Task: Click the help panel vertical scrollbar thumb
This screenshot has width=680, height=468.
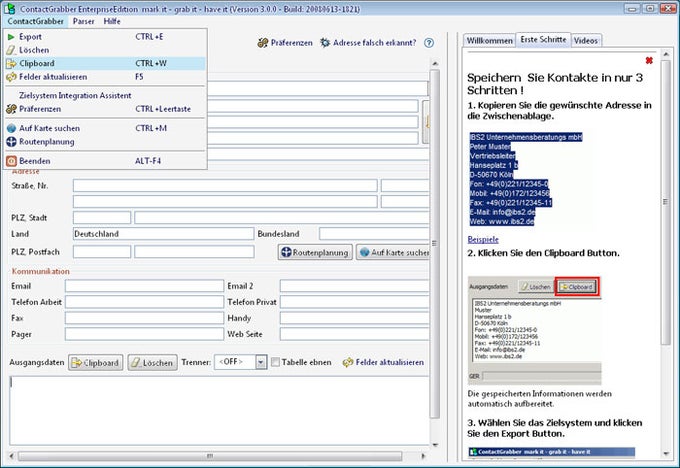Action: click(666, 202)
